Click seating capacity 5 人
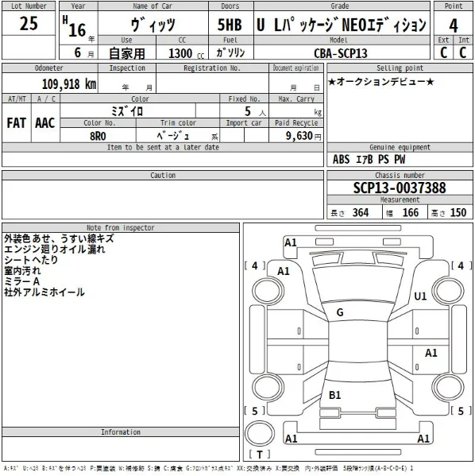 [255, 112]
